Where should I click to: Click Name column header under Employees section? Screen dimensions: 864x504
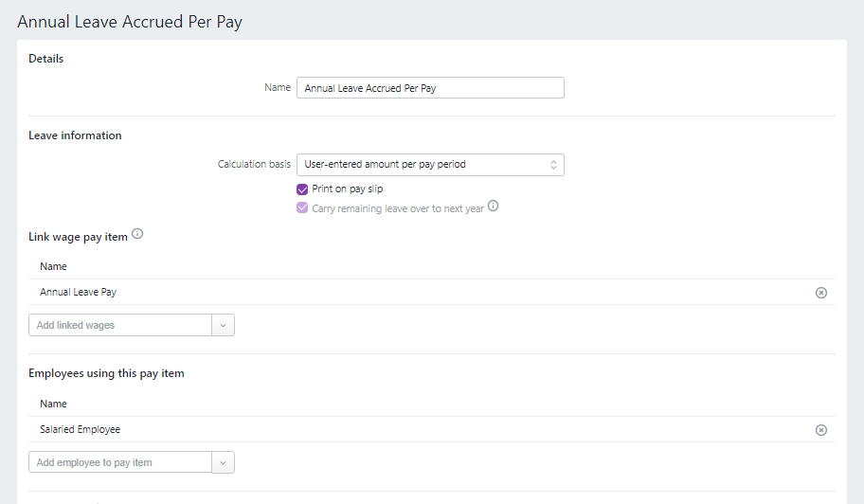pos(53,405)
